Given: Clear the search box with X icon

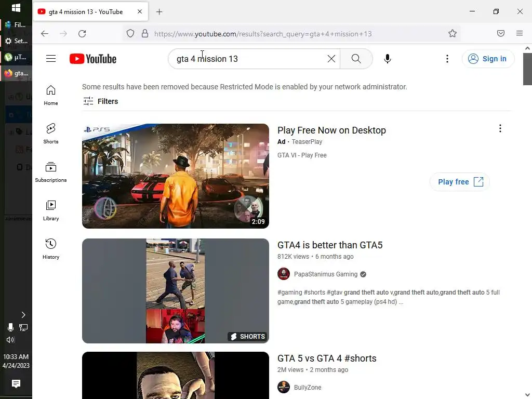Looking at the screenshot, I should pos(331,59).
